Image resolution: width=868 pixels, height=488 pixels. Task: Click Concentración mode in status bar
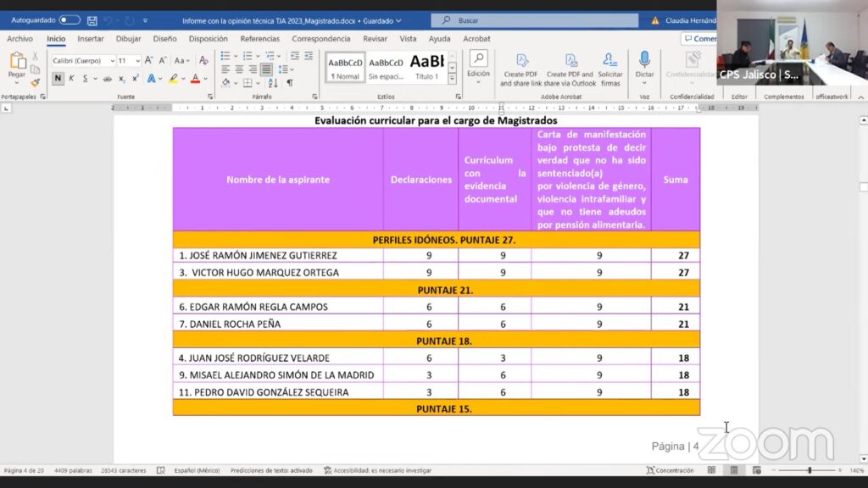670,470
